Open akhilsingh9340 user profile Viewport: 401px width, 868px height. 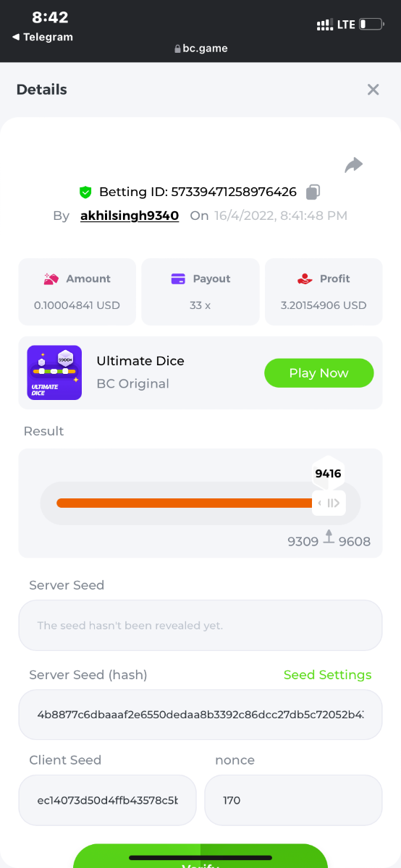click(x=130, y=216)
